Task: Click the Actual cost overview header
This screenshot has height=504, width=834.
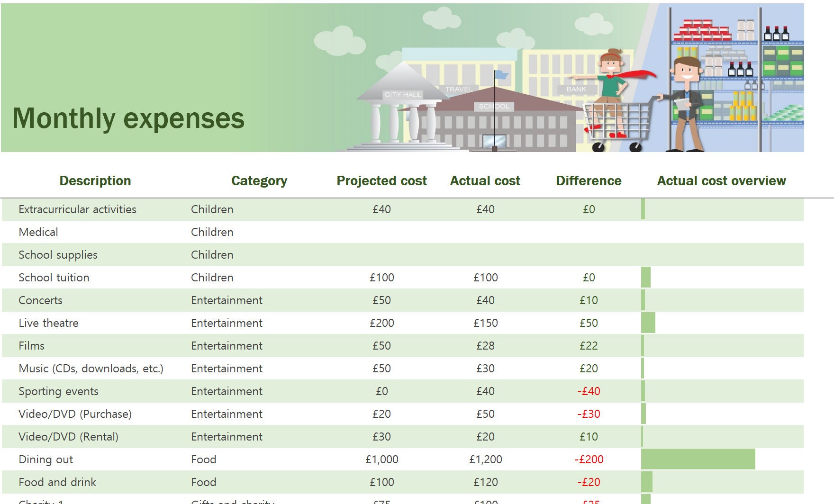Action: 721,181
